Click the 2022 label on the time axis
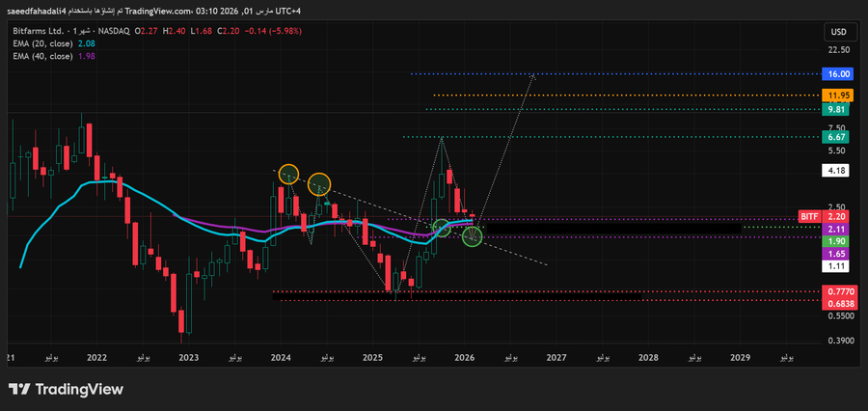868x411 pixels. (97, 358)
